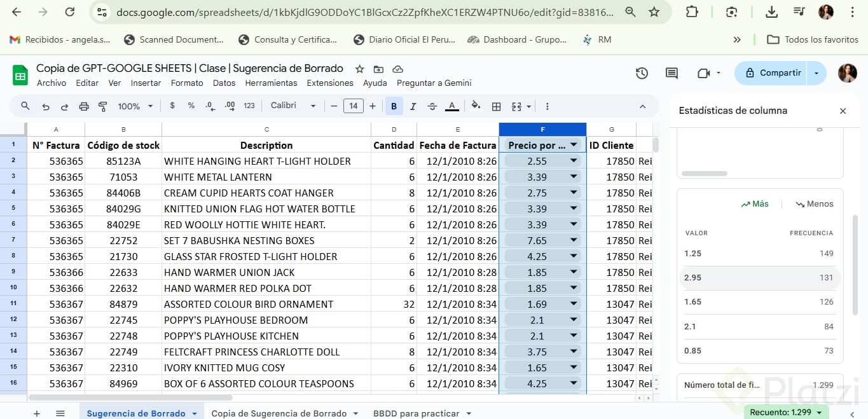868x419 pixels.
Task: Open the borders tool in toolbar
Action: point(497,106)
